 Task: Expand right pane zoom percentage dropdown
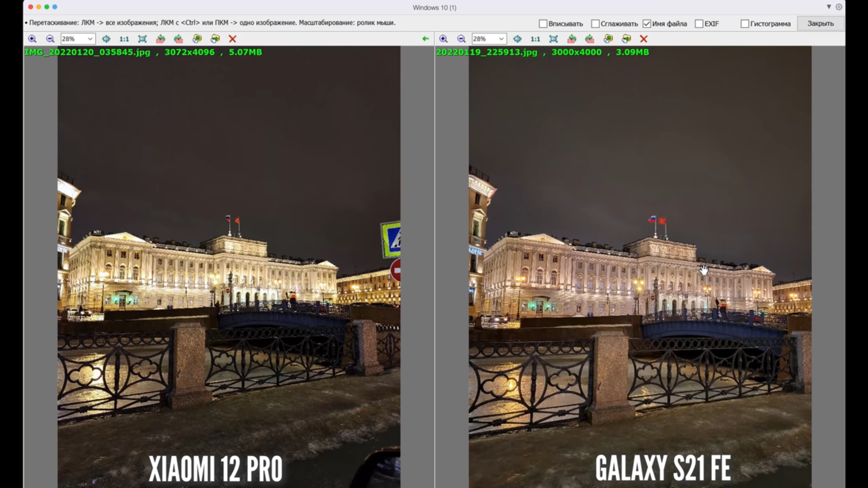click(501, 39)
